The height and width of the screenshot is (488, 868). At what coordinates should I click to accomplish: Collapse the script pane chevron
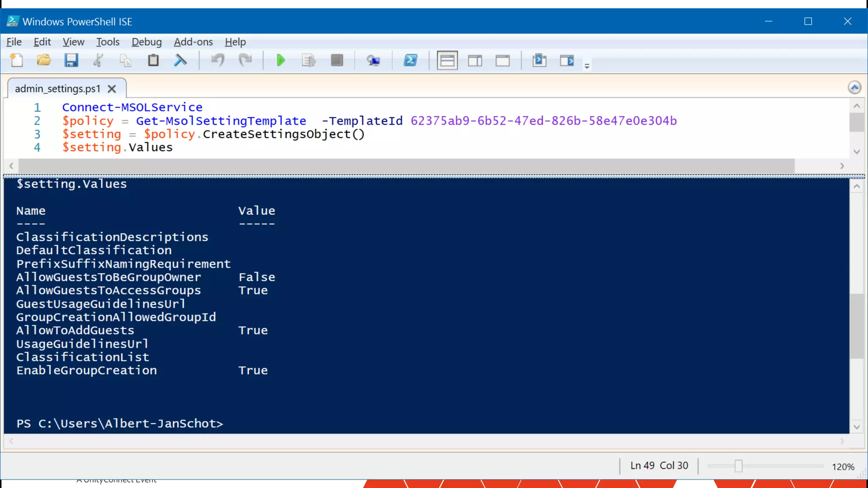[854, 88]
